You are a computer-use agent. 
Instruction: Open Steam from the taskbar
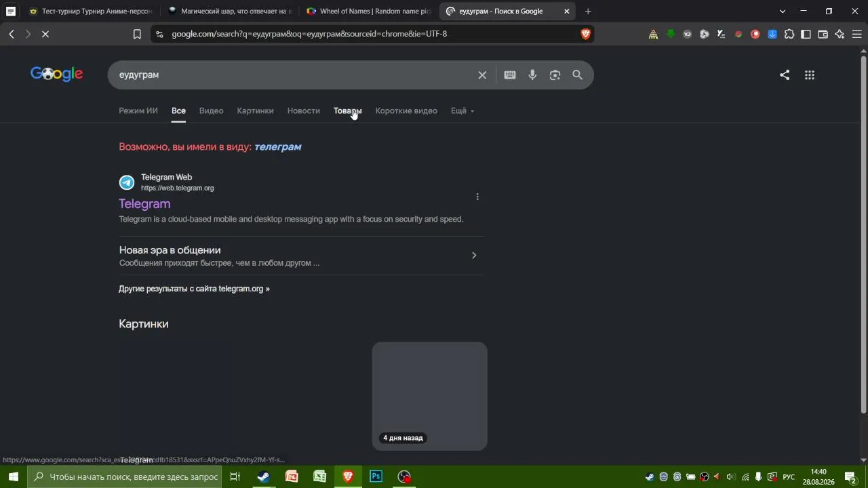point(264,476)
